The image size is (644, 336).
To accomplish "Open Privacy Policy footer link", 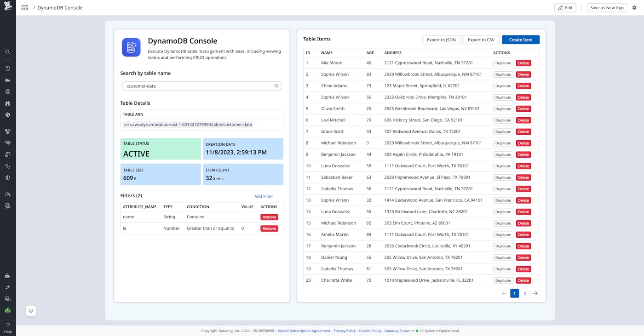I will coord(345,331).
